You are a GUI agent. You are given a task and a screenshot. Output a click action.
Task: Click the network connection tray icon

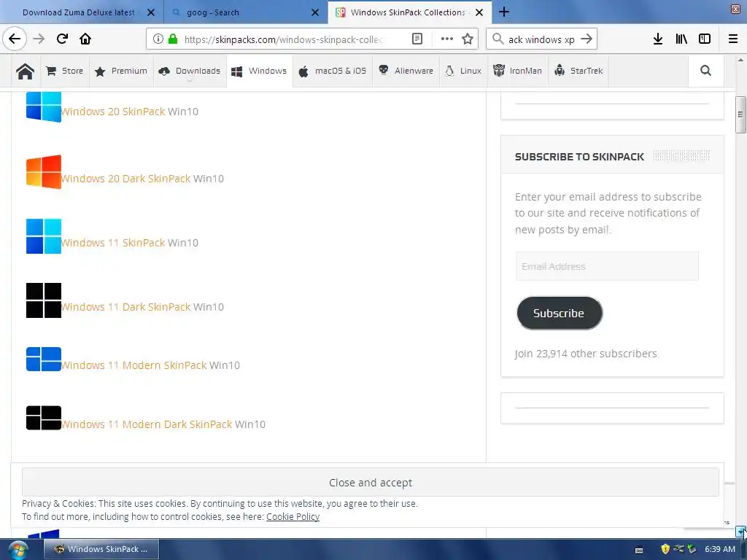tap(678, 549)
